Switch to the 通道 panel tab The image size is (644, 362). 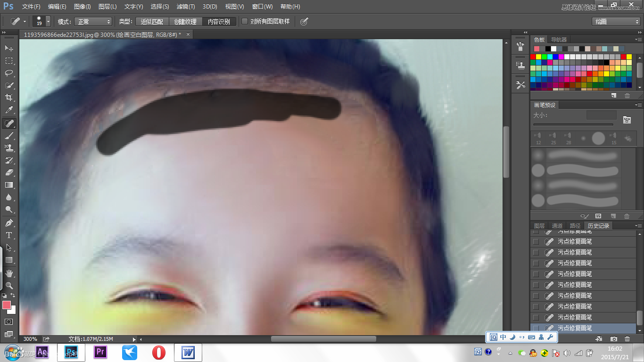tap(557, 225)
